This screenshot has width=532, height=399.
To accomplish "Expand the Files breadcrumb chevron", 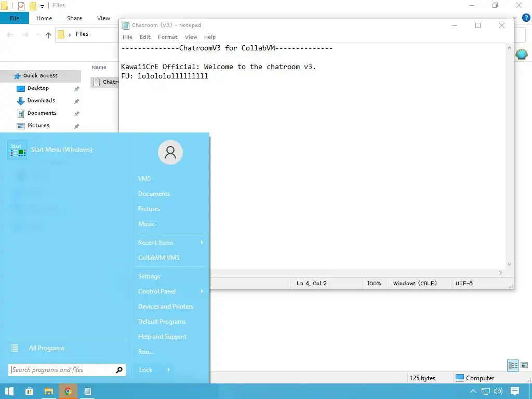I will pyautogui.click(x=70, y=35).
